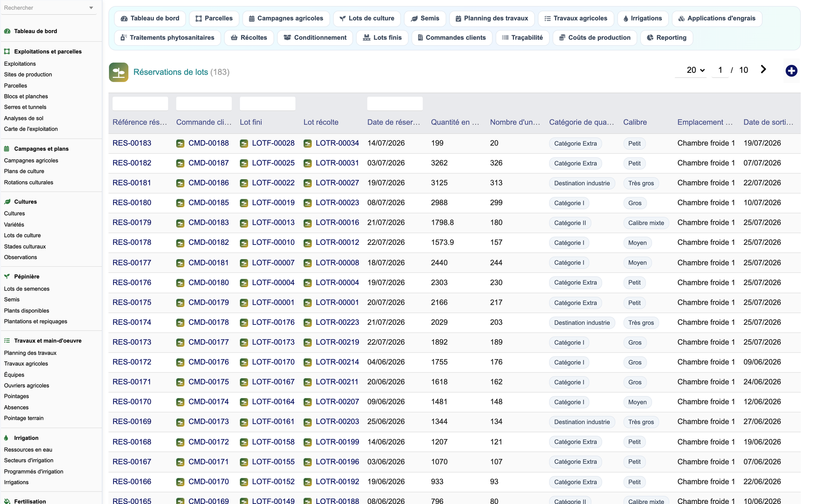Click the Exploitations et parcelles sidebar icon
Viewport: 815px width, 504px height.
(x=7, y=51)
